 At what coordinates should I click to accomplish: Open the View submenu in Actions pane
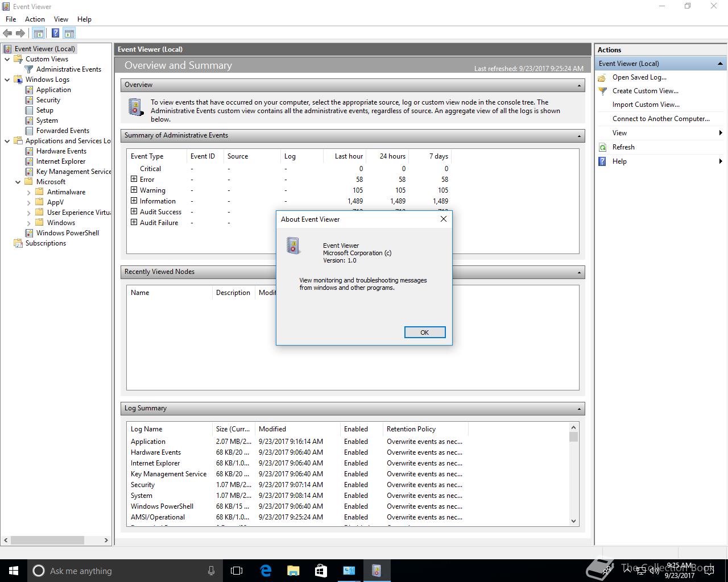click(661, 133)
